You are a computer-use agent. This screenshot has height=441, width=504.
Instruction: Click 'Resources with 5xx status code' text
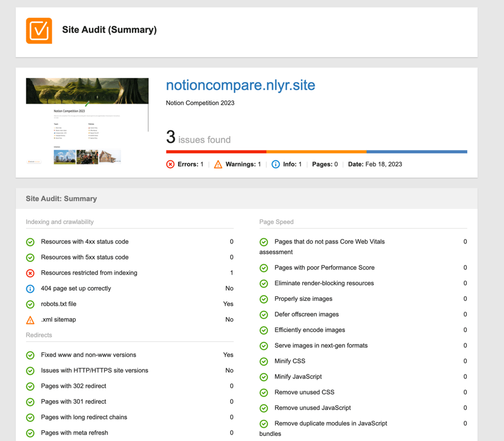click(84, 257)
